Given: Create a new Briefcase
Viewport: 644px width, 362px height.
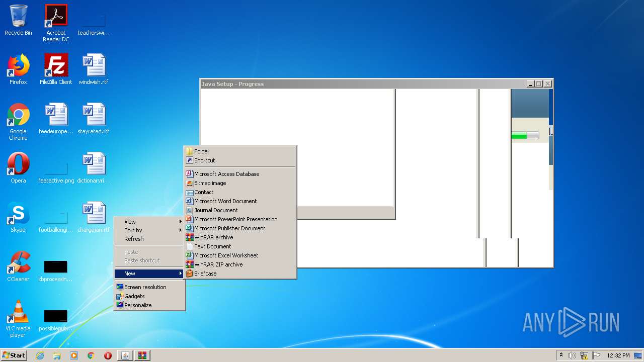Looking at the screenshot, I should [x=240, y=274].
